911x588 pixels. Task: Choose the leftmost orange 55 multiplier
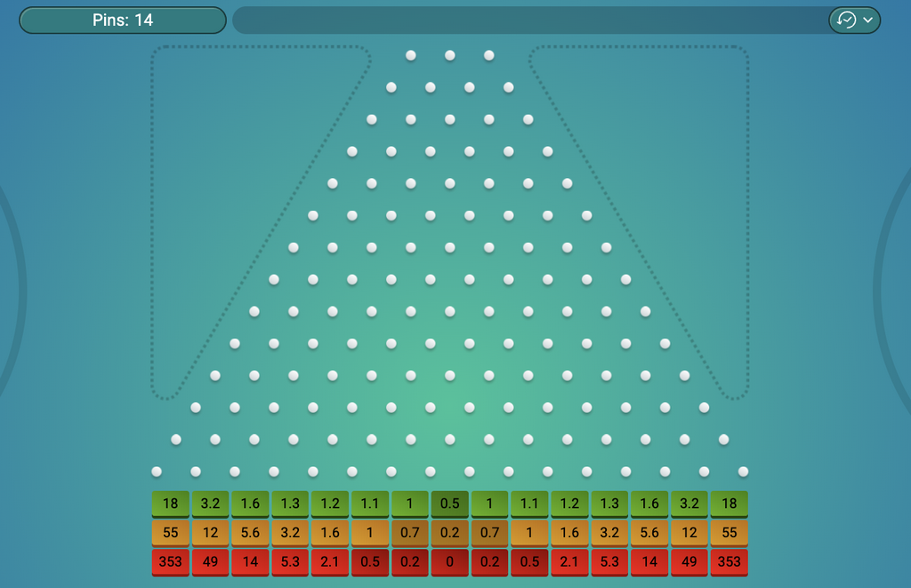coord(170,533)
